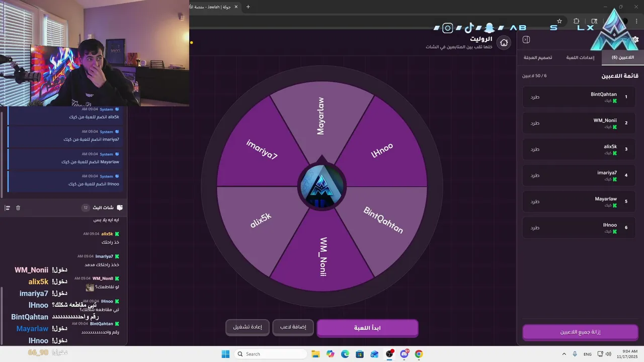Clear stream chat with trash icon
The image size is (644, 362).
[x=18, y=208]
